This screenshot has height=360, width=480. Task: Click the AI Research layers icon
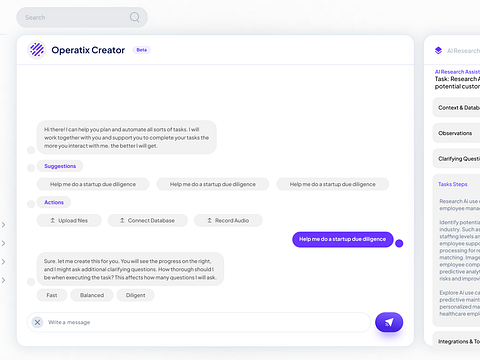click(x=438, y=51)
